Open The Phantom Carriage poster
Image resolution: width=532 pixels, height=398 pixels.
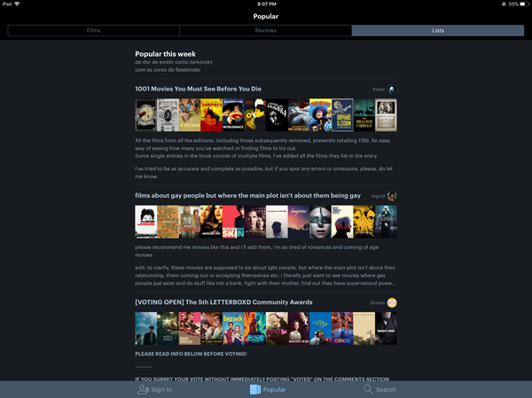coord(364,115)
